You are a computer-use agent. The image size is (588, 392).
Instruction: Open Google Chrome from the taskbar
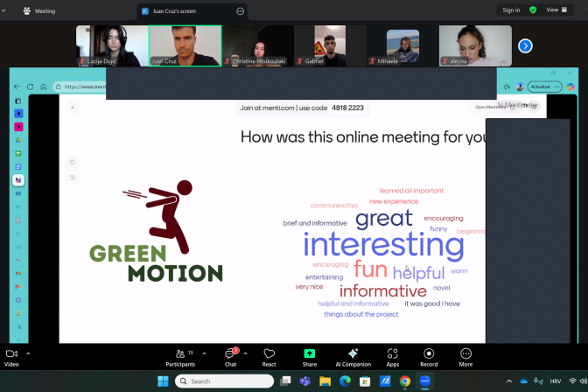pyautogui.click(x=405, y=381)
